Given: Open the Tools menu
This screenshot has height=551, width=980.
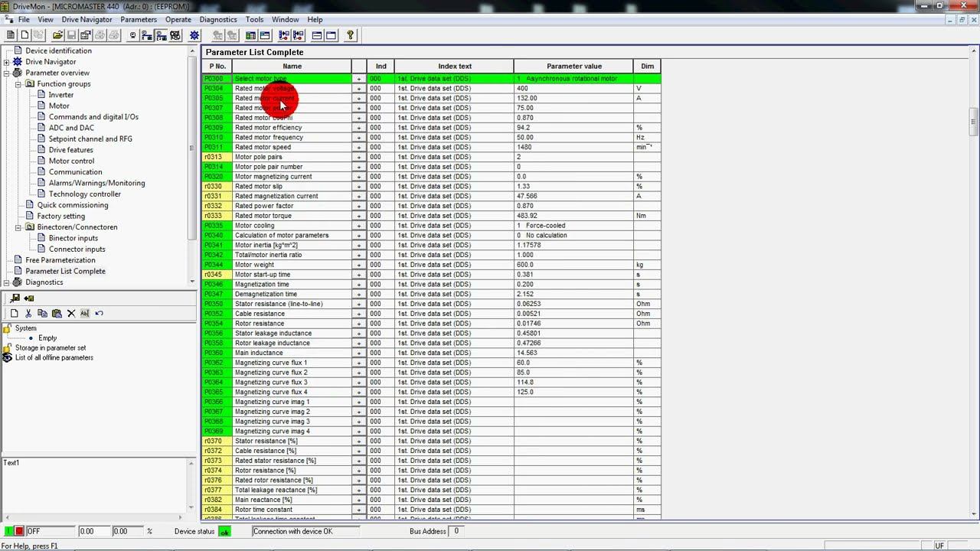Looking at the screenshot, I should pyautogui.click(x=254, y=19).
